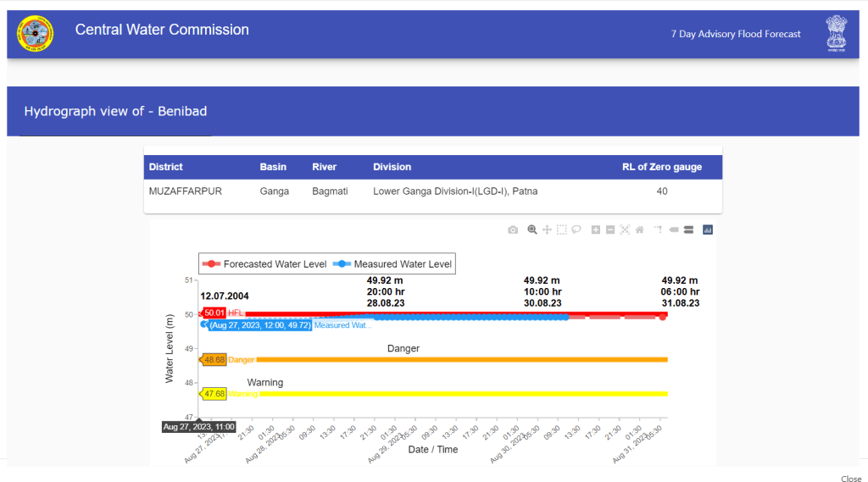Enable compare data on hover
Viewport: 868px width, 482px height.
point(688,230)
